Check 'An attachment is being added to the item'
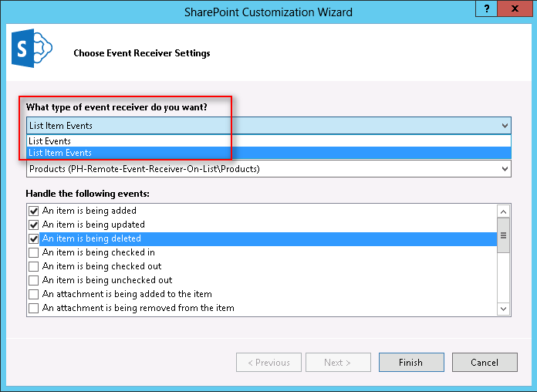This screenshot has height=392, width=537. [x=34, y=294]
